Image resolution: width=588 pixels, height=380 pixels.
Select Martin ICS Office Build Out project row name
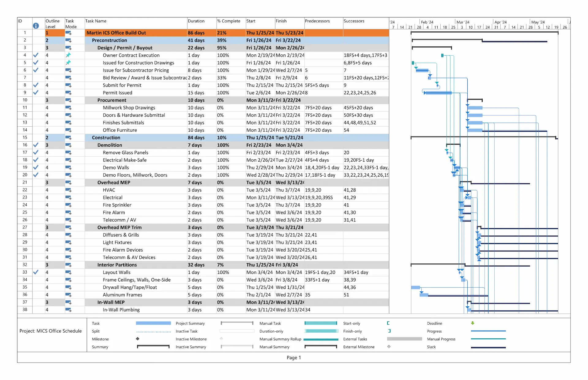tap(116, 33)
